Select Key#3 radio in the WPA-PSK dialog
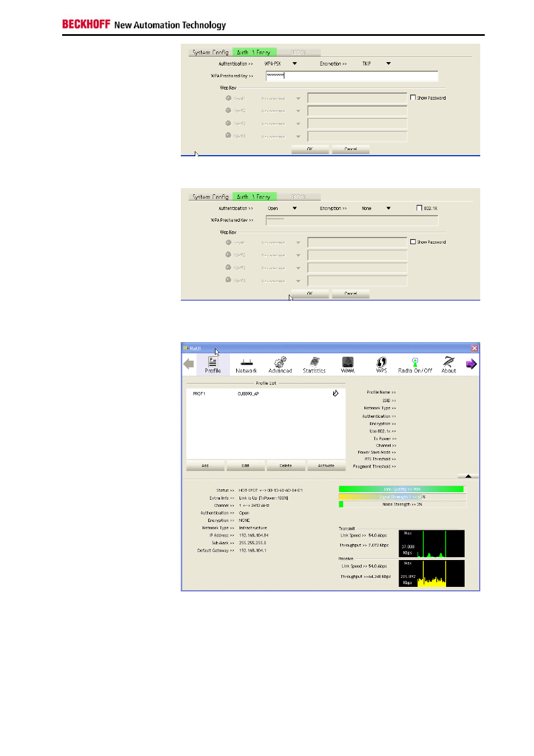Screen dimensions: 534x756 click(228, 123)
